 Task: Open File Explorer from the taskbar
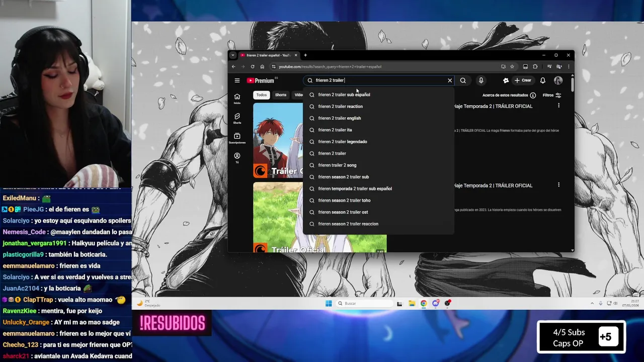point(412,303)
